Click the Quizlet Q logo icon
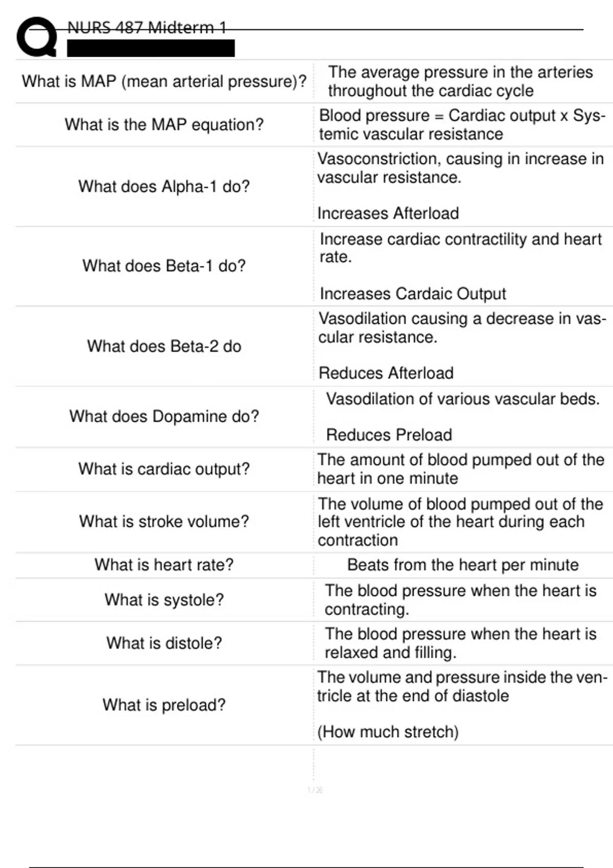This screenshot has width=613, height=868. click(x=37, y=37)
